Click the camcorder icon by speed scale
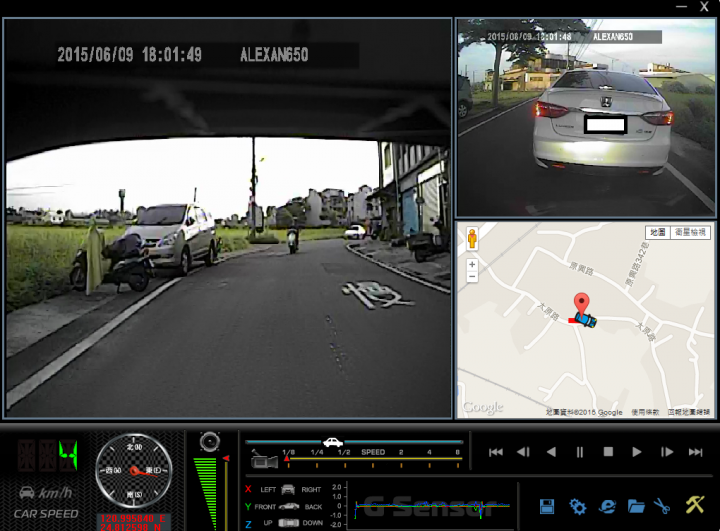 264,460
